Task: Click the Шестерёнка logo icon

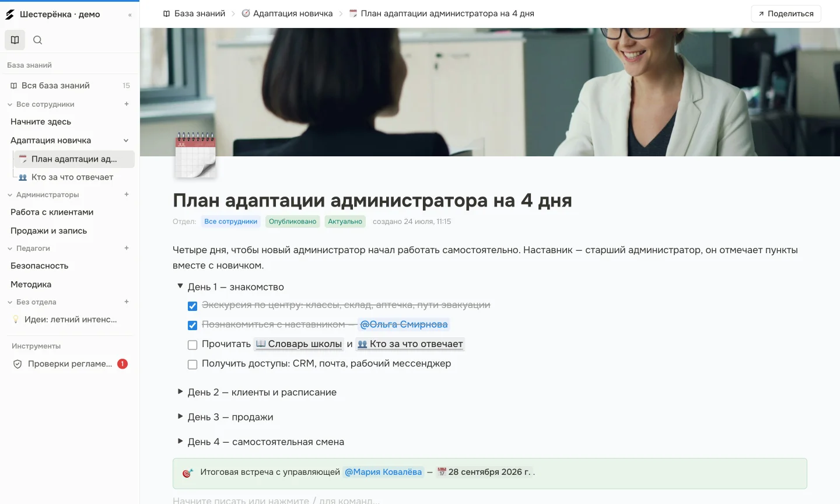Action: pos(10,15)
